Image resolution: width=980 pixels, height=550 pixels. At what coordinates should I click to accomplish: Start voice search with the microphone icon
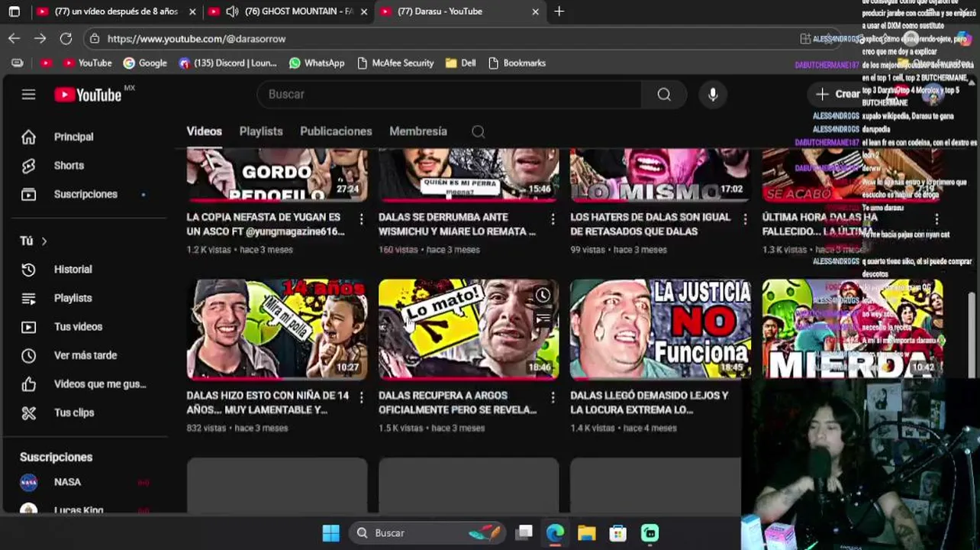[713, 94]
